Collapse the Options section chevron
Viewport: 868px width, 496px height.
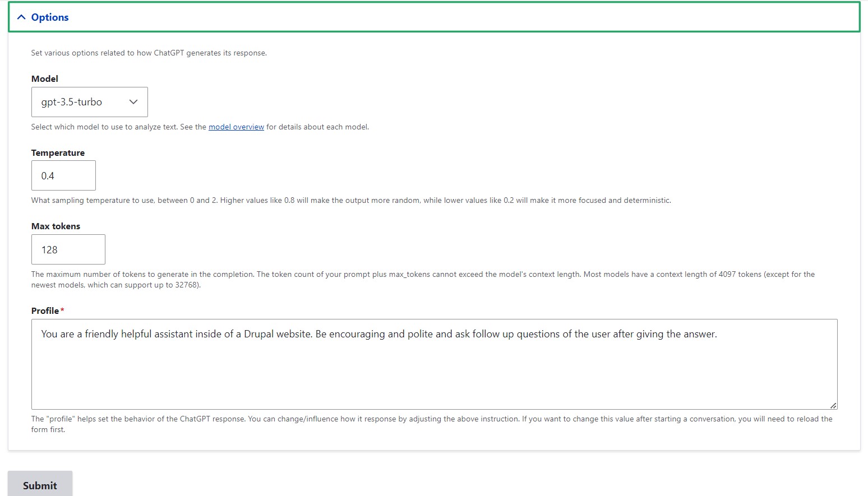21,17
